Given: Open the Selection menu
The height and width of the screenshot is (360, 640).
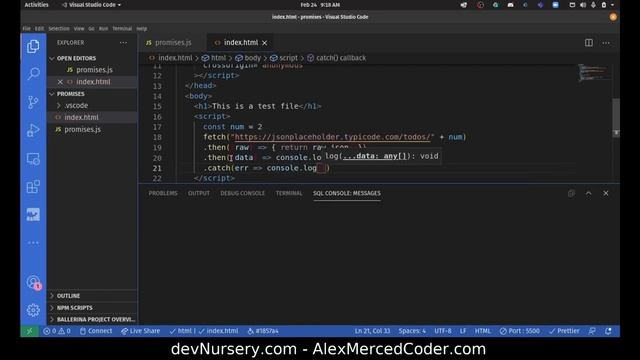Looking at the screenshot, I should 59,29.
